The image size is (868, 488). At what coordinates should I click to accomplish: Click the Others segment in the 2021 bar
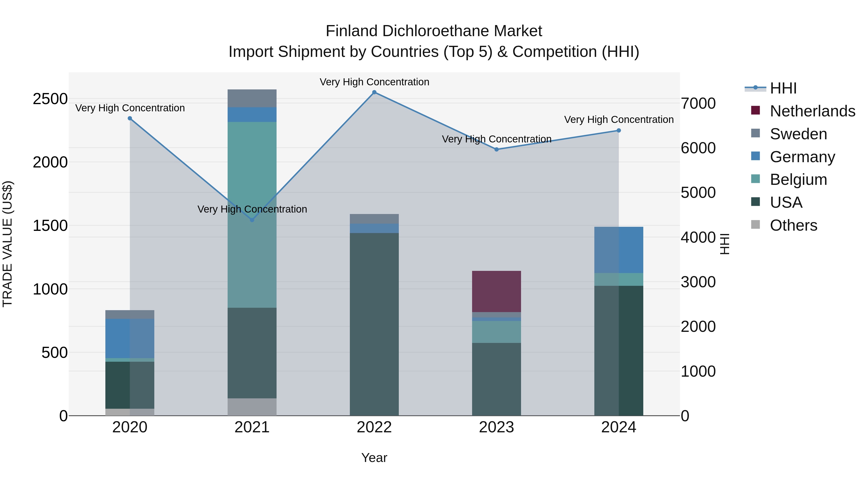point(252,407)
